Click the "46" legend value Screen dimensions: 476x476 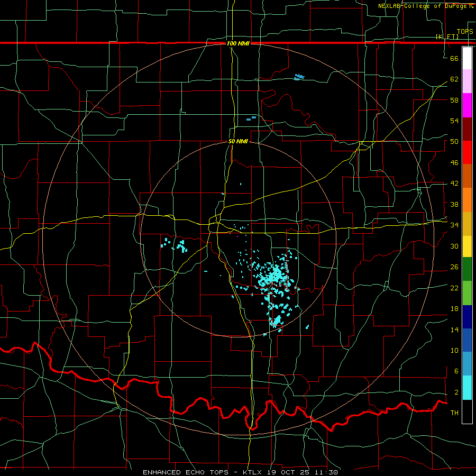click(x=454, y=163)
